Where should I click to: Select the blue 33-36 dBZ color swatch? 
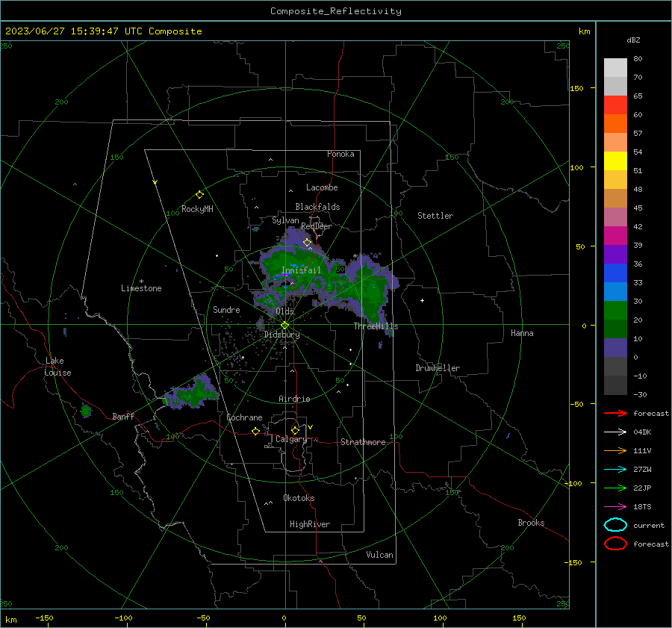615,273
